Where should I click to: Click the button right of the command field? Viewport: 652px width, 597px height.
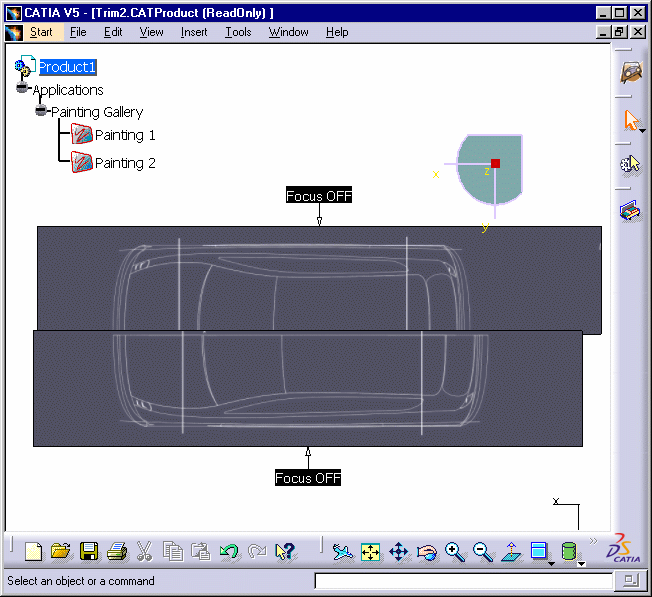631,580
